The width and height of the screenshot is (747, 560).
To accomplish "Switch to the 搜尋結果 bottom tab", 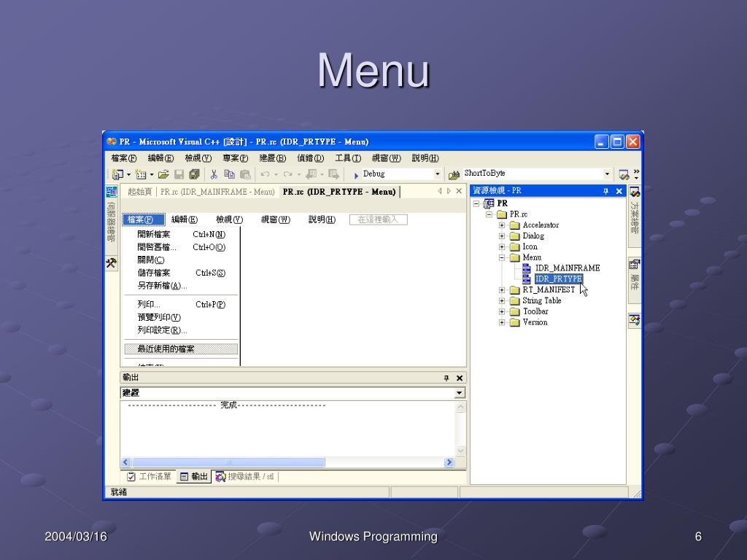I will (245, 477).
